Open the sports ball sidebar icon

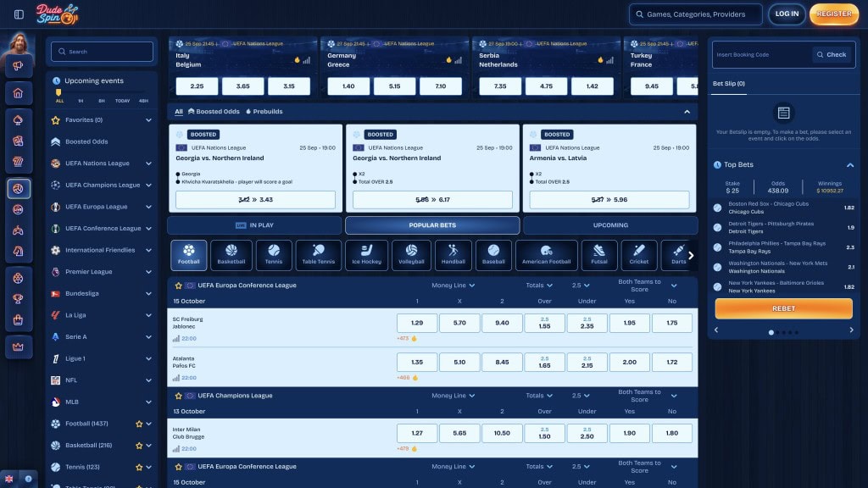[x=19, y=189]
